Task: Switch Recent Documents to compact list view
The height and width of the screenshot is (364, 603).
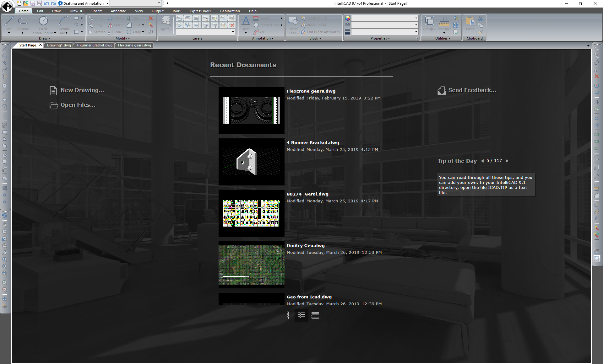Action: [315, 316]
